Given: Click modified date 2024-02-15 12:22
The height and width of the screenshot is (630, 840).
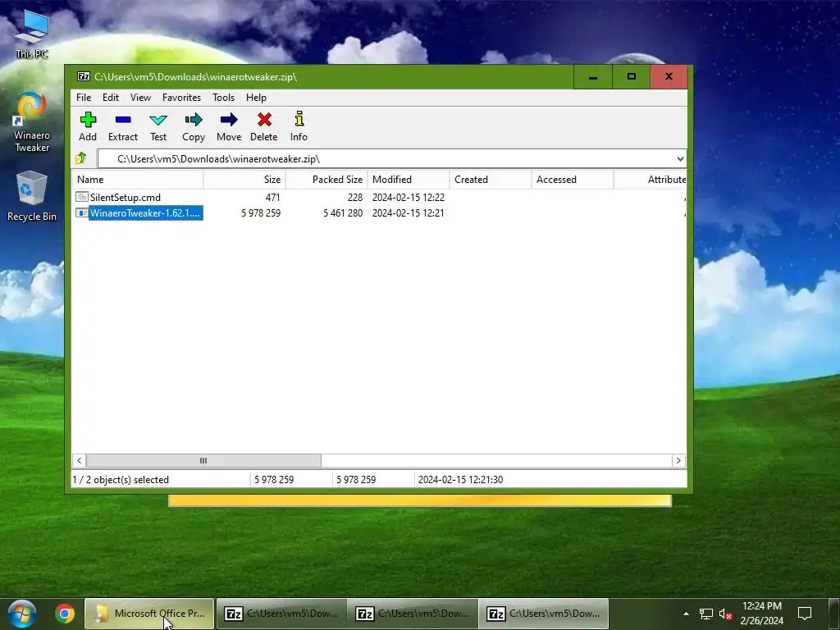Looking at the screenshot, I should [409, 198].
